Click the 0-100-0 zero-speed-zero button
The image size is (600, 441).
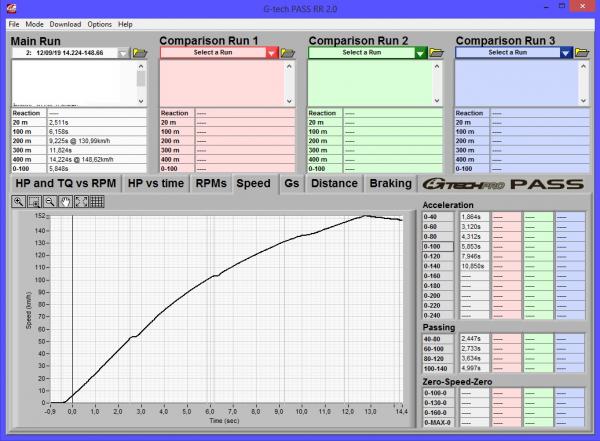438,393
